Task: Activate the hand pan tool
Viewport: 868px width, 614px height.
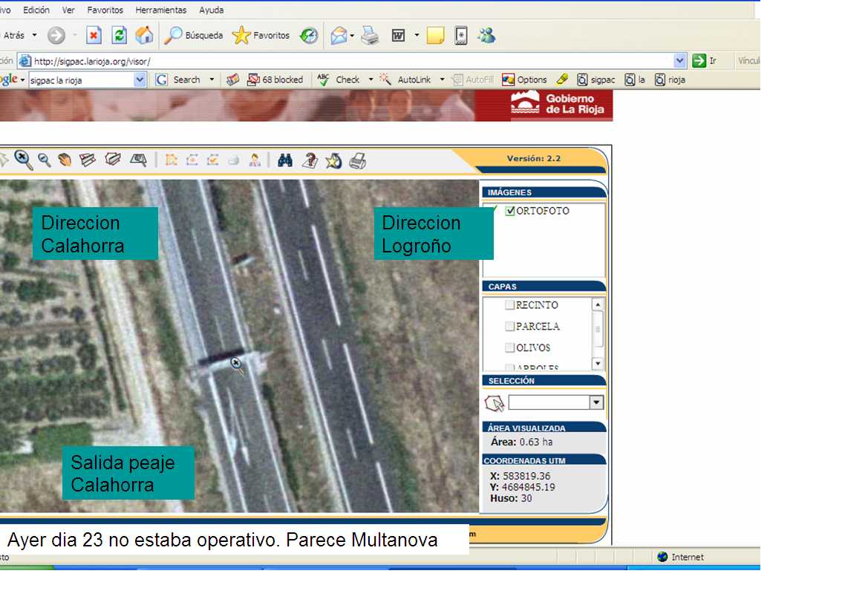Action: point(65,160)
